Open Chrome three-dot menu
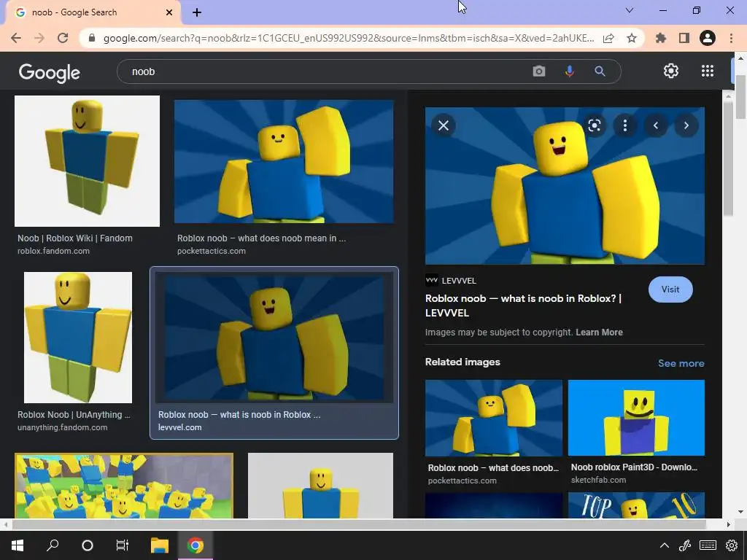Screen dimensions: 747x560 [731, 38]
